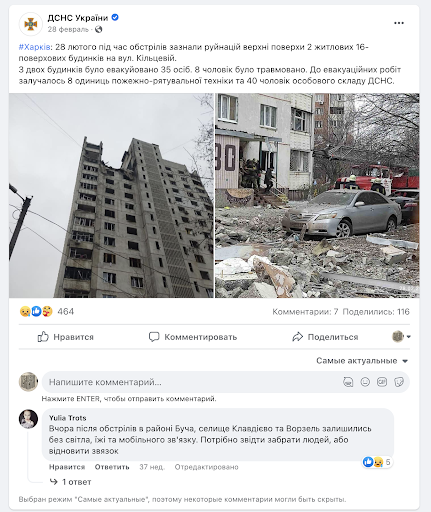The image size is (431, 512).
Task: Open the profile switcher dropdown near Поделиться
Action: [401, 337]
